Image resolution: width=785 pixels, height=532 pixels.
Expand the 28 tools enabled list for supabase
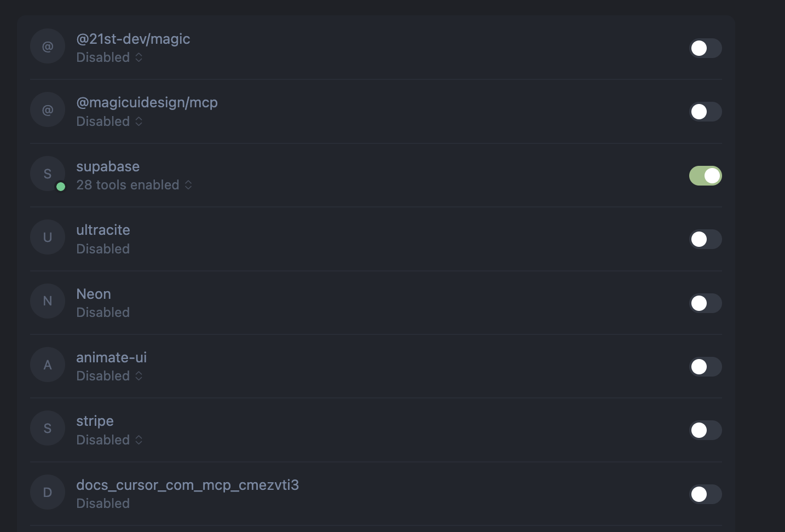pos(134,185)
